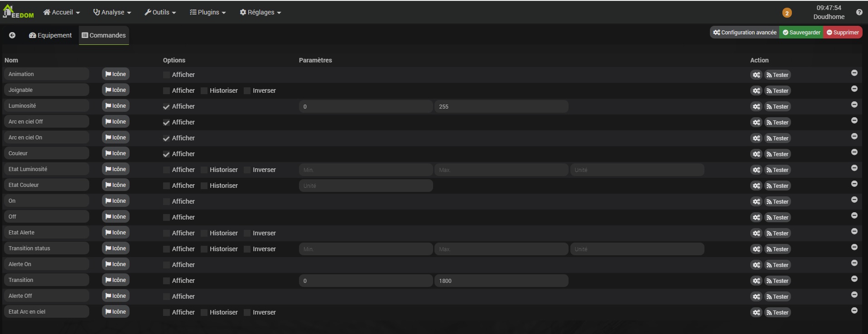This screenshot has height=334, width=868.
Task: Edit the Joignable command name field
Action: (x=46, y=90)
